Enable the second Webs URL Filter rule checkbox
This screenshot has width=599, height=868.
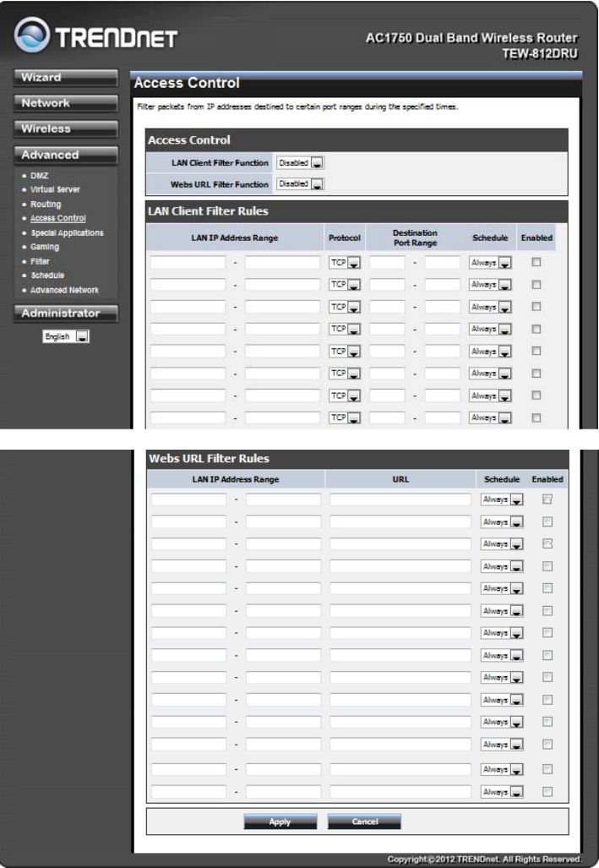pyautogui.click(x=547, y=521)
